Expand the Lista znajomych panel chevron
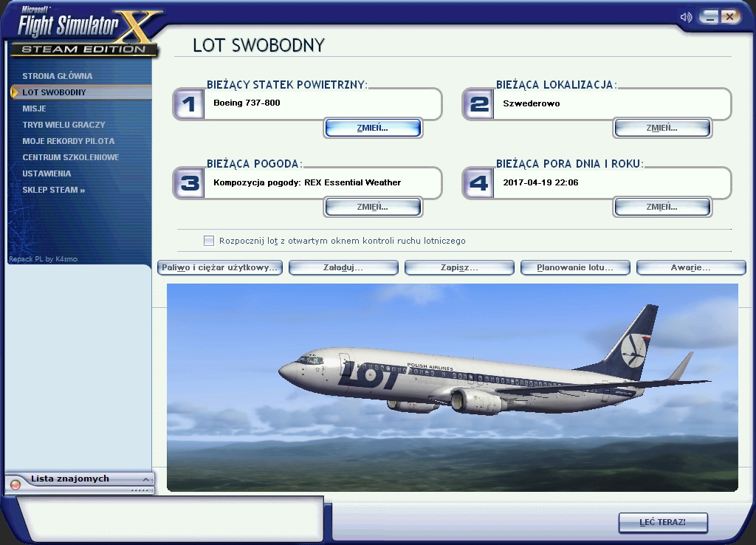 [145, 479]
